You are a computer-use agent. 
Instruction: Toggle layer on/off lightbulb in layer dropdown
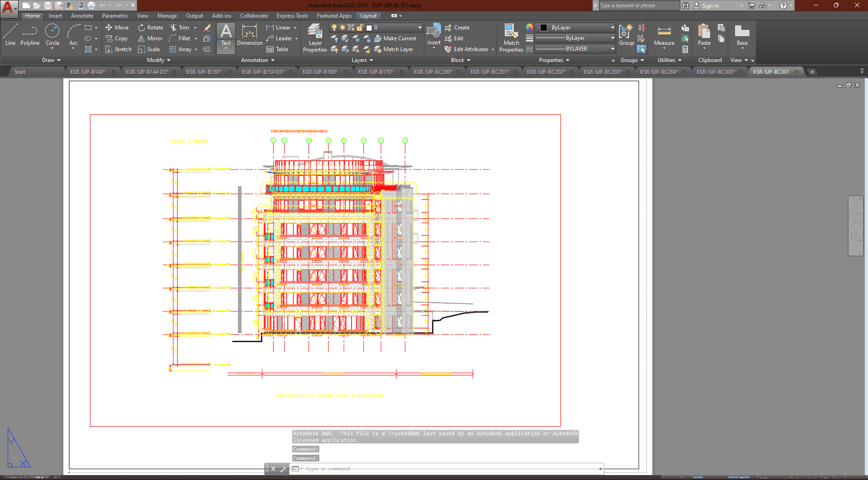334,28
